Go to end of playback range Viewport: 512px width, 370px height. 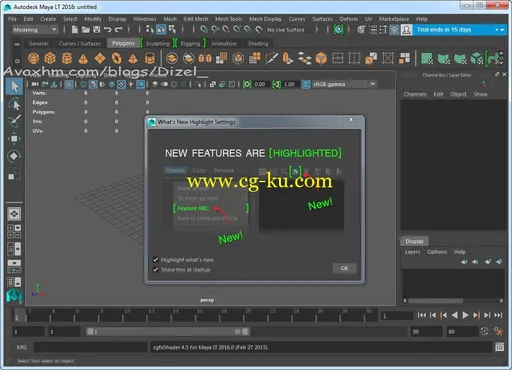498,315
